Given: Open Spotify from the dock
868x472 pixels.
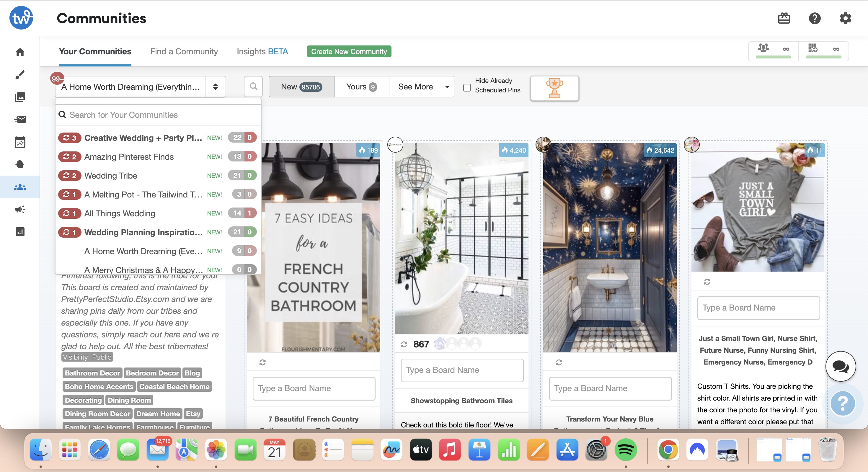Looking at the screenshot, I should [x=625, y=450].
